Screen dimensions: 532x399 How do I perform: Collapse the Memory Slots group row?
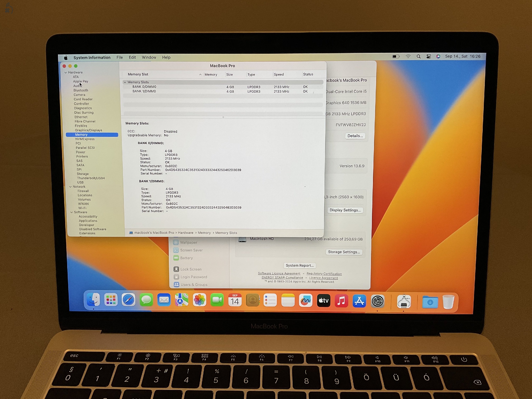[x=125, y=82]
